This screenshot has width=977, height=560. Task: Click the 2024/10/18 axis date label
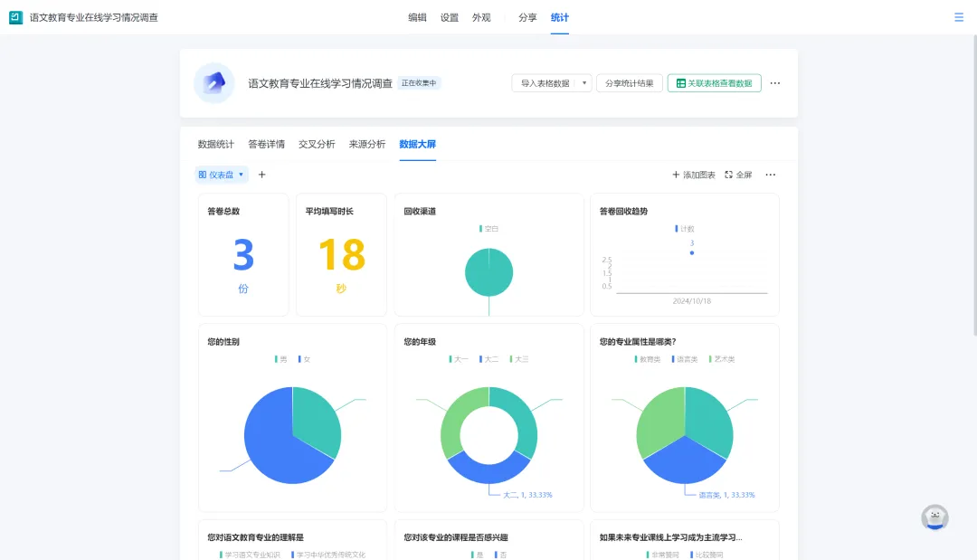[x=692, y=301]
